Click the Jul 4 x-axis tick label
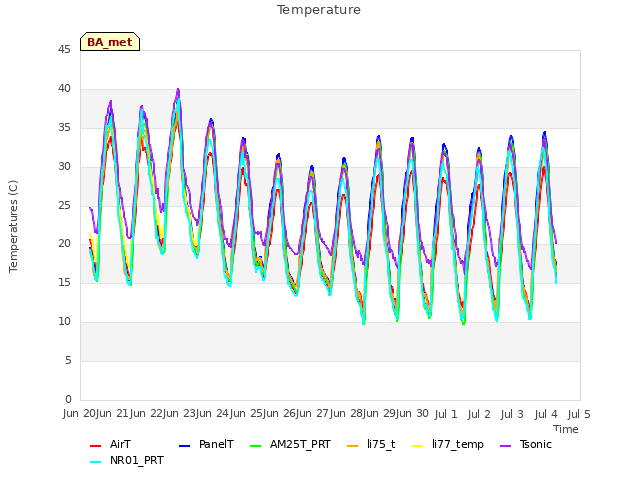Screen dimensions: 640x480 pos(546,414)
